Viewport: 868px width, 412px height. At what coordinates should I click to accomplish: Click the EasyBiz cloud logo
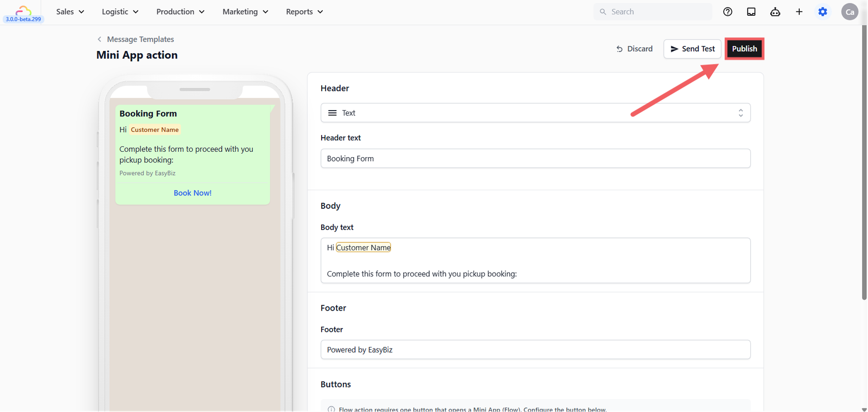click(x=23, y=9)
